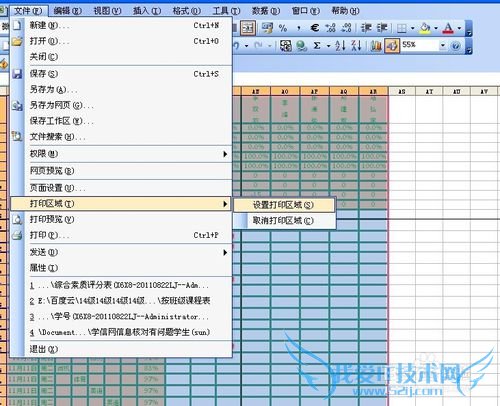500x406 pixels.
Task: Open the Font Color dropdown arrow
Action: pos(459,29)
